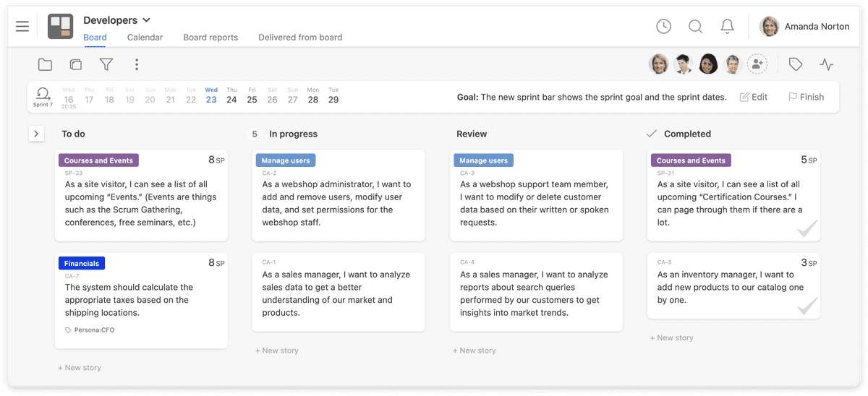Click the Finish sprint button

pyautogui.click(x=806, y=97)
